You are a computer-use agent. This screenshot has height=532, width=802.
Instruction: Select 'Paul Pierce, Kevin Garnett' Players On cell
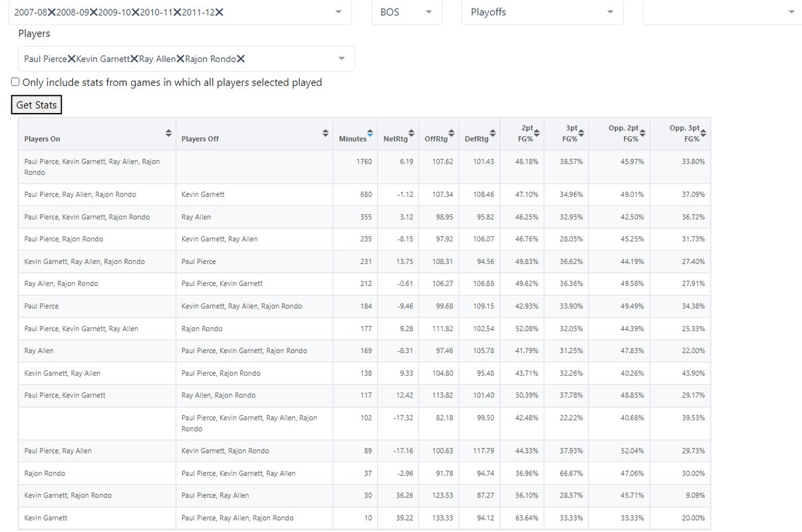pos(97,395)
